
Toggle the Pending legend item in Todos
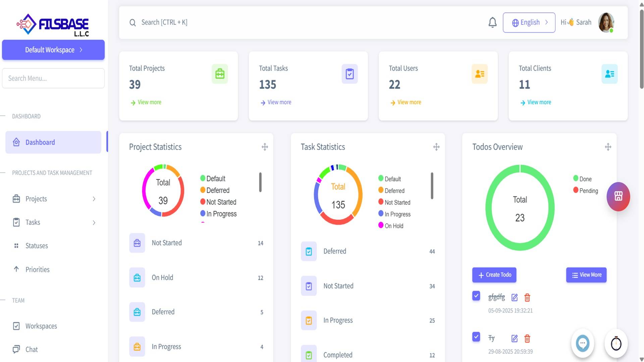coord(585,190)
